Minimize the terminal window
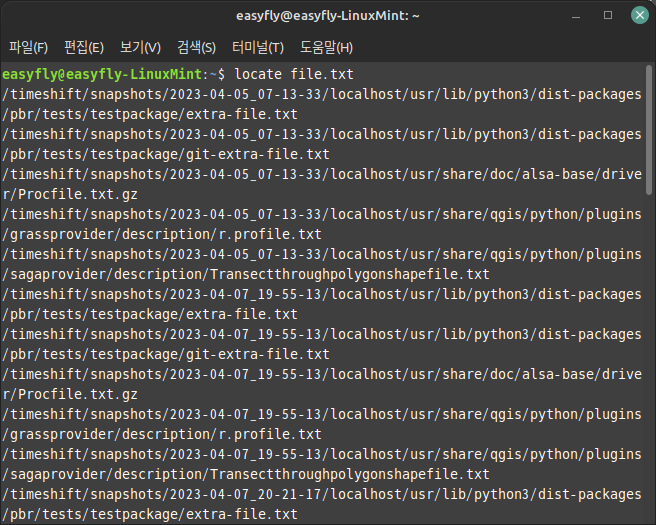 [x=576, y=16]
